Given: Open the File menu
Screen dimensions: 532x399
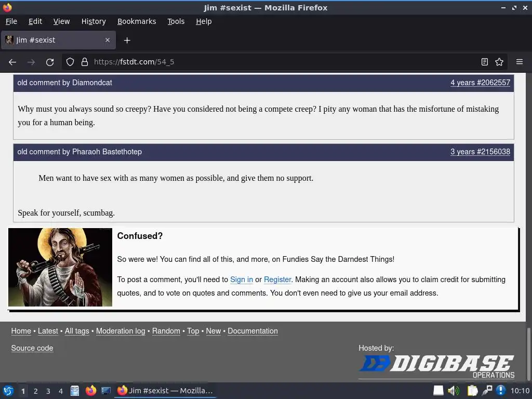Looking at the screenshot, I should coord(11,21).
